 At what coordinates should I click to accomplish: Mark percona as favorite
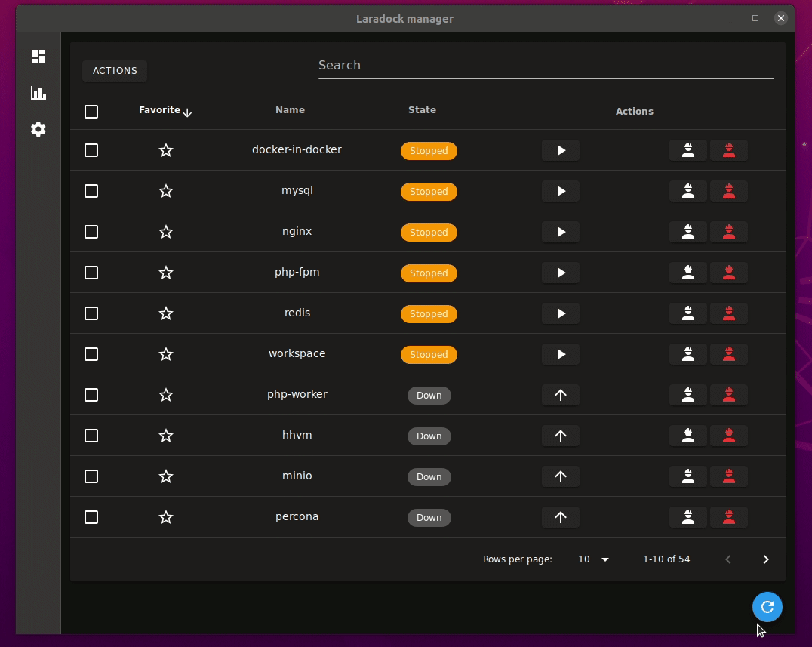pos(166,517)
